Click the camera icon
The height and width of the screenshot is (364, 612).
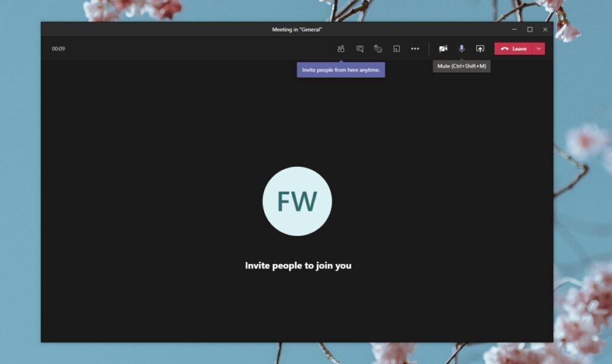(x=443, y=48)
